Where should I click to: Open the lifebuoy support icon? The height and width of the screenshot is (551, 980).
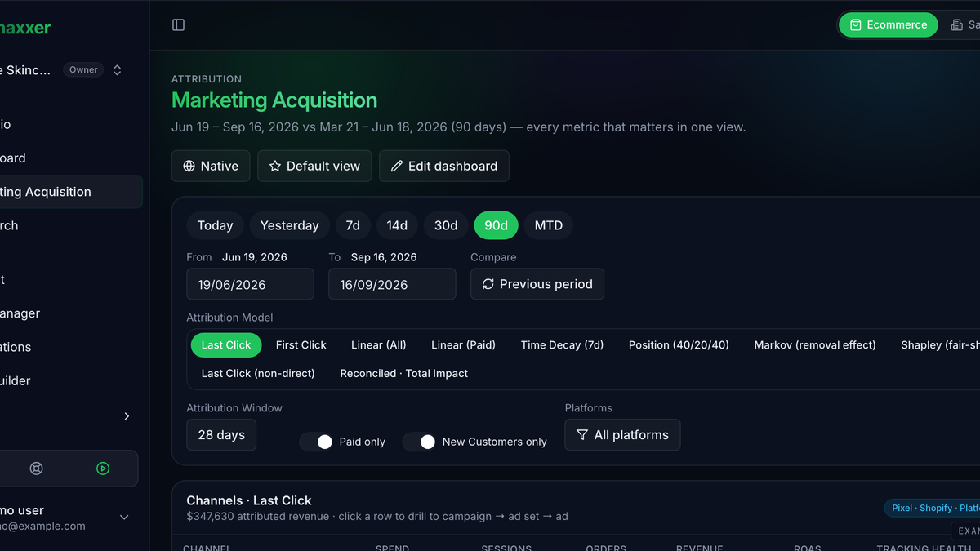pos(36,469)
